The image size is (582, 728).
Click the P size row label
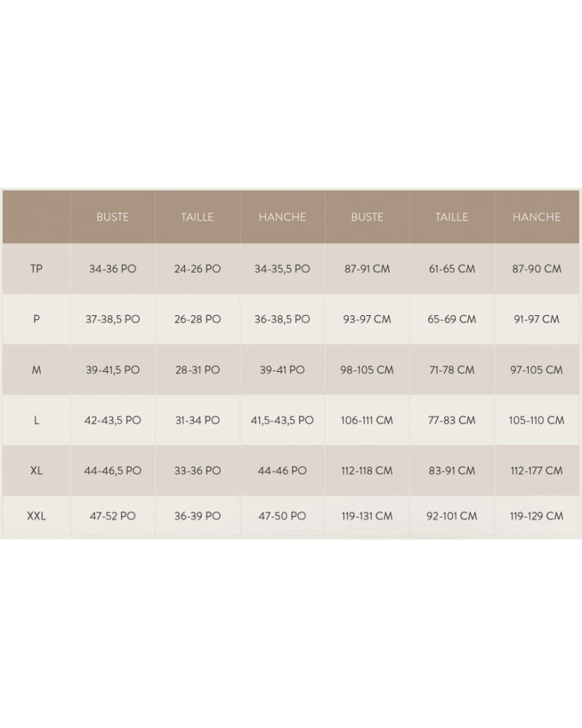click(x=36, y=320)
